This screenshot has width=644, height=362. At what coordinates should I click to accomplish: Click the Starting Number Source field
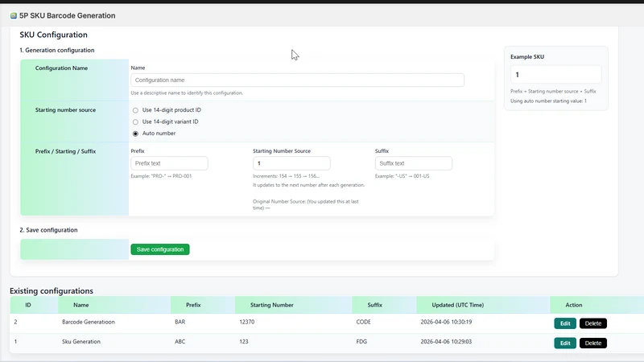pyautogui.click(x=291, y=163)
